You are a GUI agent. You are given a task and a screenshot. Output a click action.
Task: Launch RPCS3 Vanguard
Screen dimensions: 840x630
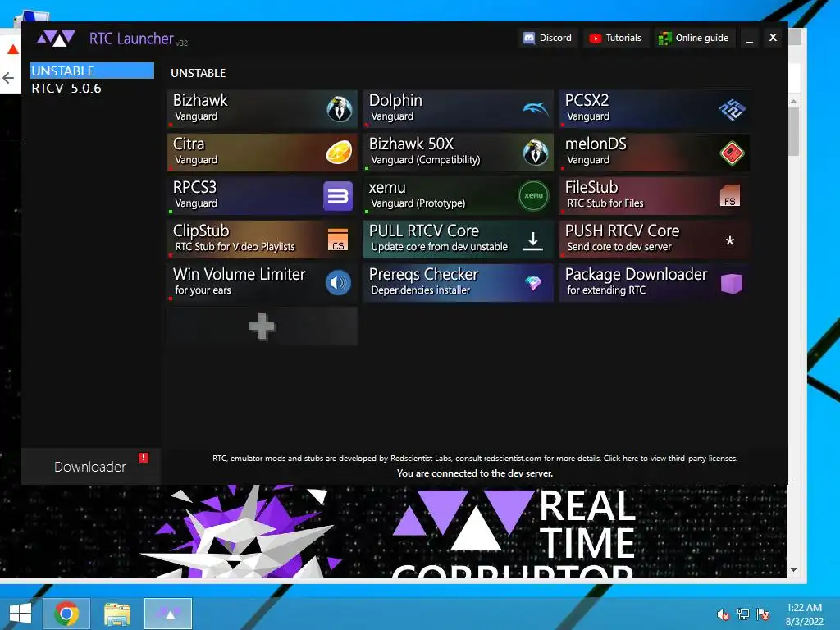tap(262, 196)
